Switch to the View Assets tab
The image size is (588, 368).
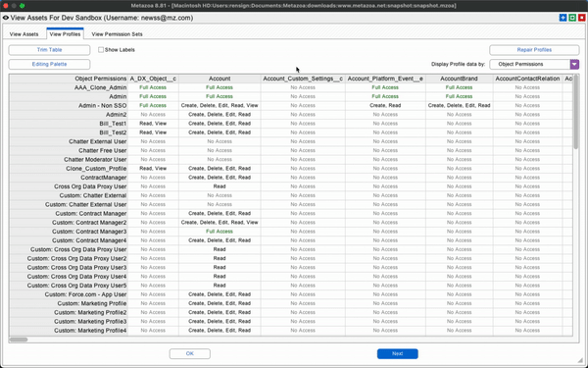[x=24, y=34]
